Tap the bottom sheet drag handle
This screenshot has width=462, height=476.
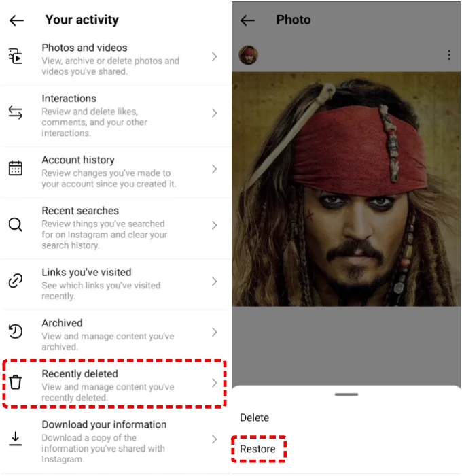[346, 394]
